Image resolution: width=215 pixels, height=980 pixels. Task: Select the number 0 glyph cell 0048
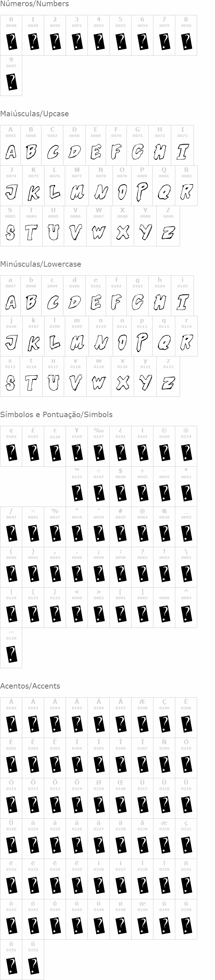[11, 35]
